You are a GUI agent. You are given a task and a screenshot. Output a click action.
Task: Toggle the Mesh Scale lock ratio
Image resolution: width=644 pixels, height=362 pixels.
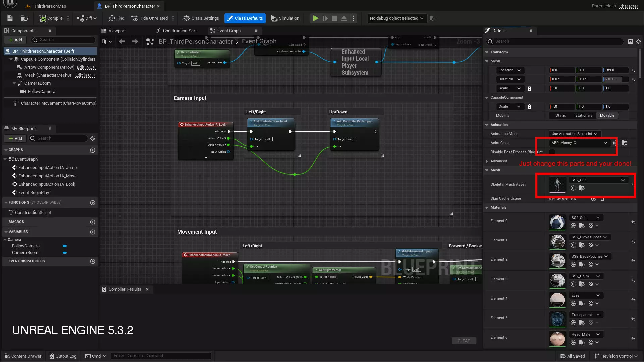[x=529, y=88]
